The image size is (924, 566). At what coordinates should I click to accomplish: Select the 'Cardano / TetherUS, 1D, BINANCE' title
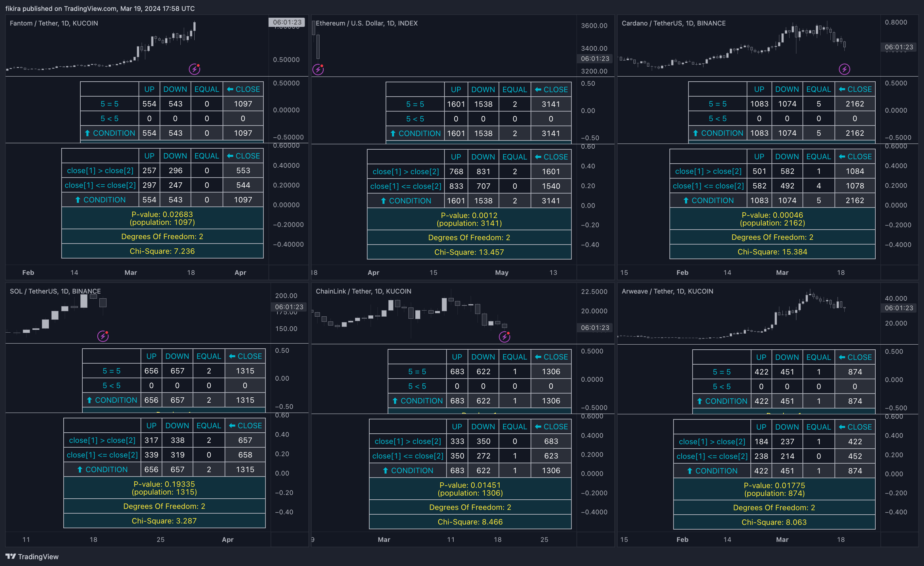(674, 23)
